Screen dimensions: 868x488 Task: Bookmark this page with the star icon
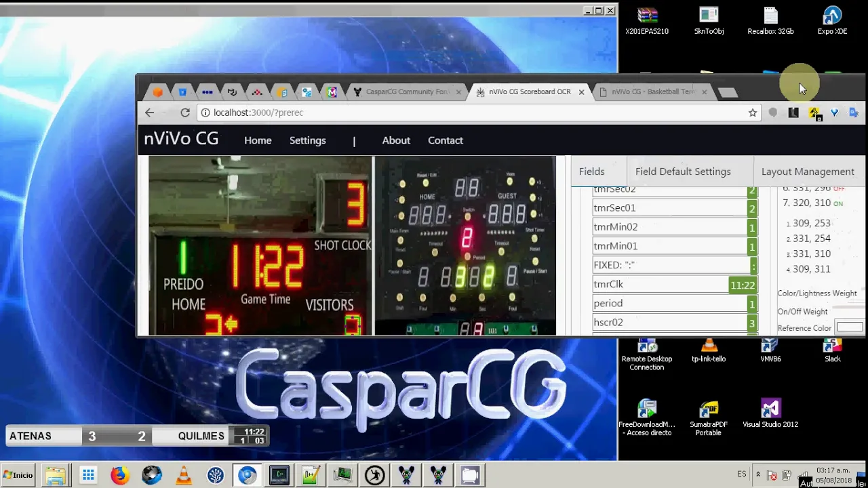(x=753, y=113)
